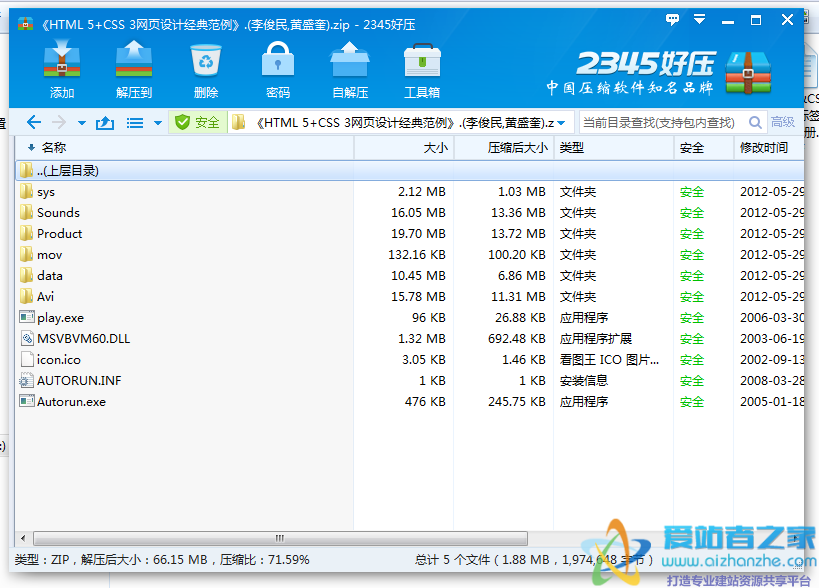The width and height of the screenshot is (819, 588).
Task: Open navigation history dropdown arrow
Action: [x=81, y=123]
